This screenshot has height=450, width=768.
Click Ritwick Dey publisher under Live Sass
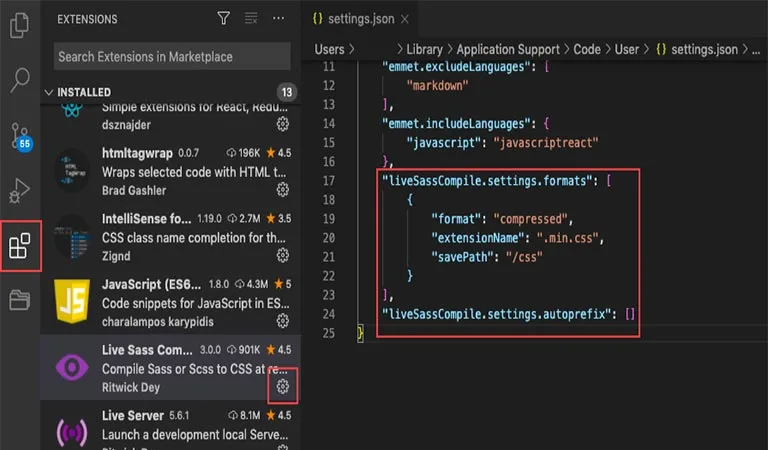click(131, 387)
